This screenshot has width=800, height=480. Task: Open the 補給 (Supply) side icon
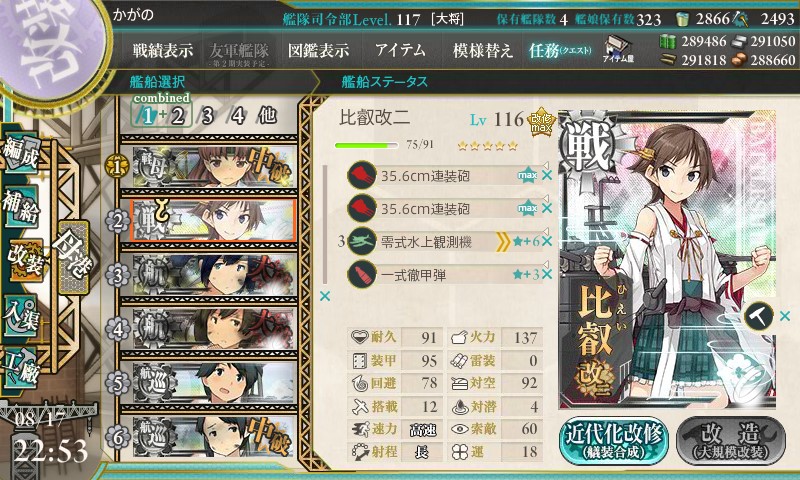21,207
